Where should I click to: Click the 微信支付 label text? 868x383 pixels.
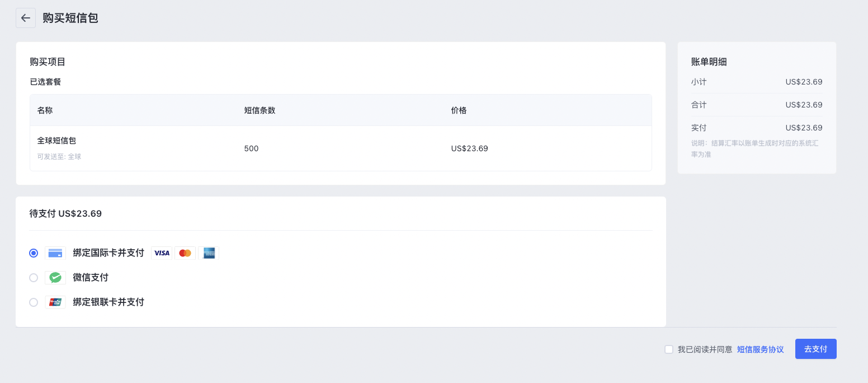point(91,278)
